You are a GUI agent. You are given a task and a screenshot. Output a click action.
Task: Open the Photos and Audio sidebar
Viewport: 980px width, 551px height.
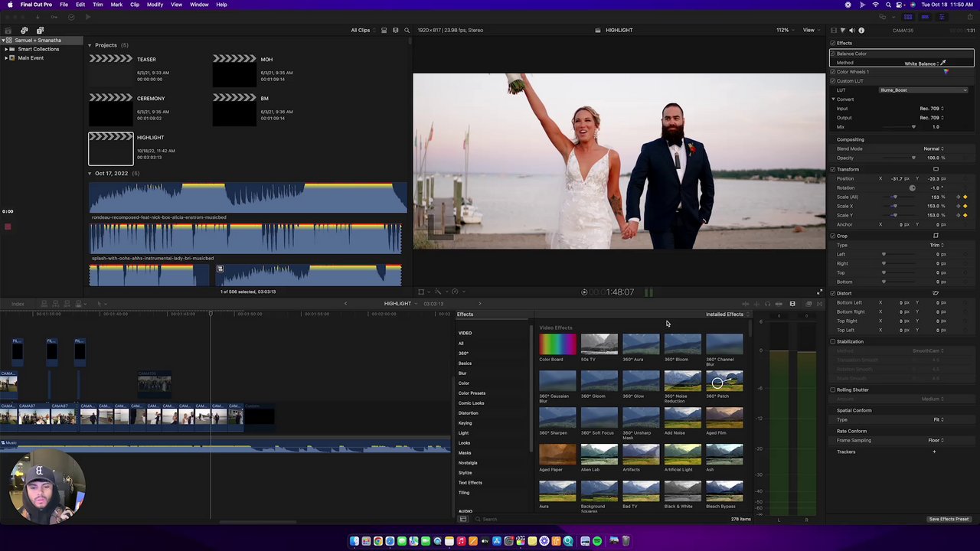coord(24,31)
